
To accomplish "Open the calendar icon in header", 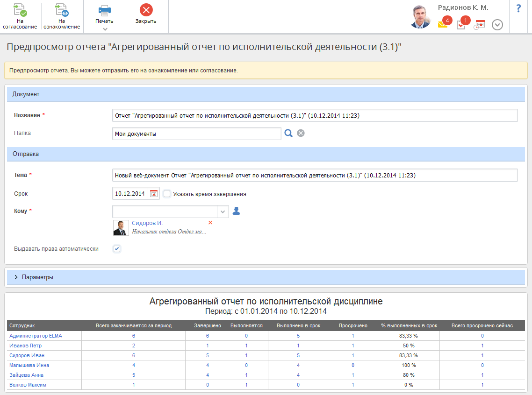I will pos(480,25).
